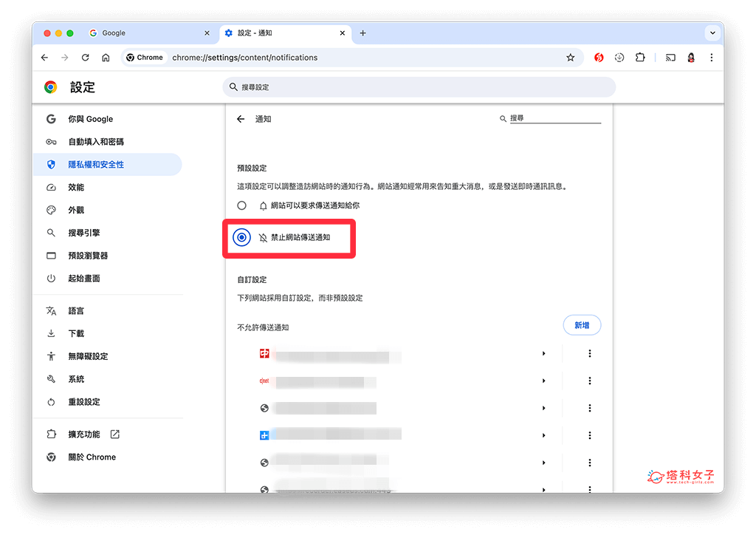The width and height of the screenshot is (756, 535).
Task: Open more actions for cnet site
Action: [589, 381]
